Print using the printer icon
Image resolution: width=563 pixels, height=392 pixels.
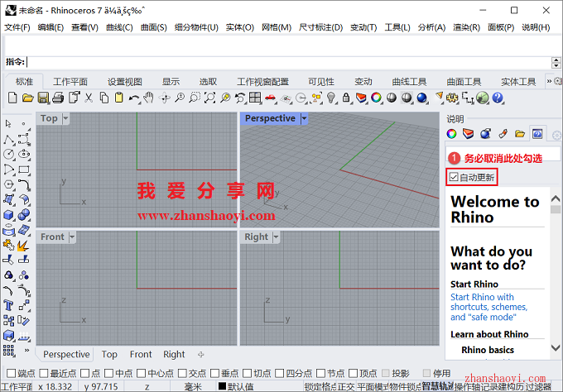click(58, 98)
